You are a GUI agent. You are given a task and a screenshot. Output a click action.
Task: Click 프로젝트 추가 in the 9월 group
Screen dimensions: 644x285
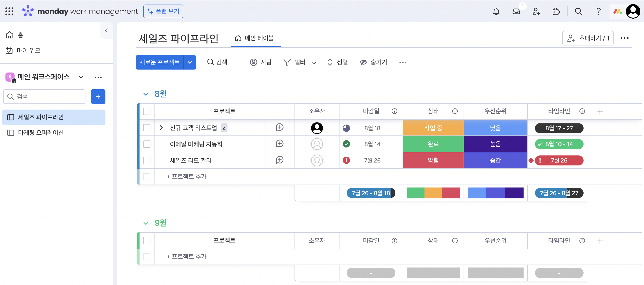tap(186, 257)
